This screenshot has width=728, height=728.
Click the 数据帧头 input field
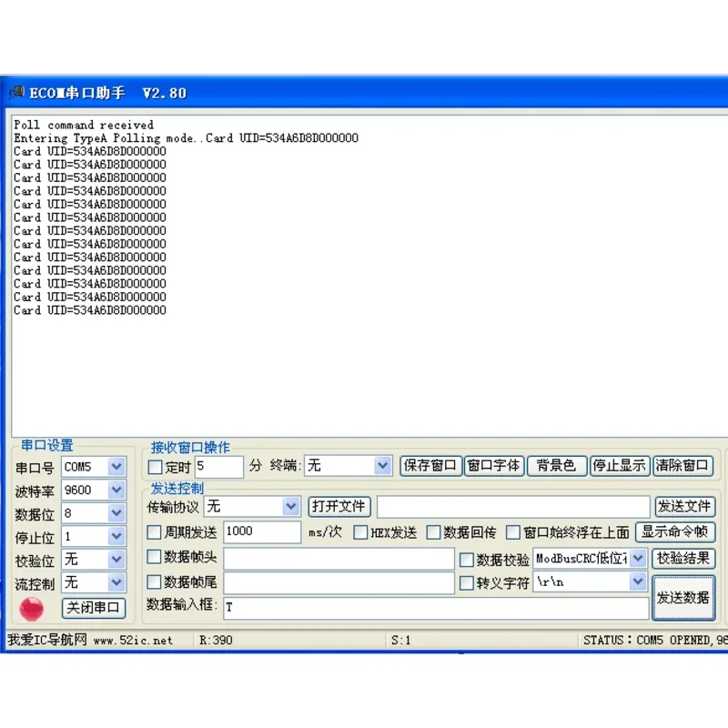pyautogui.click(x=339, y=558)
